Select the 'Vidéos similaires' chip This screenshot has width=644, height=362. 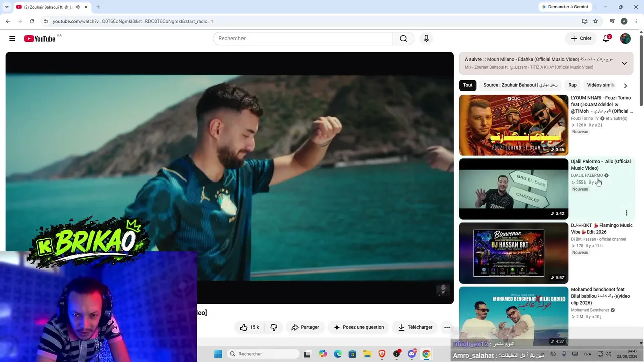(x=601, y=85)
